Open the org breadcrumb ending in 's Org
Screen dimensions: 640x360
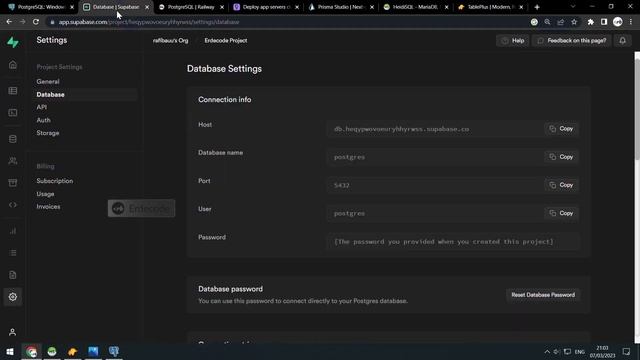coord(171,40)
